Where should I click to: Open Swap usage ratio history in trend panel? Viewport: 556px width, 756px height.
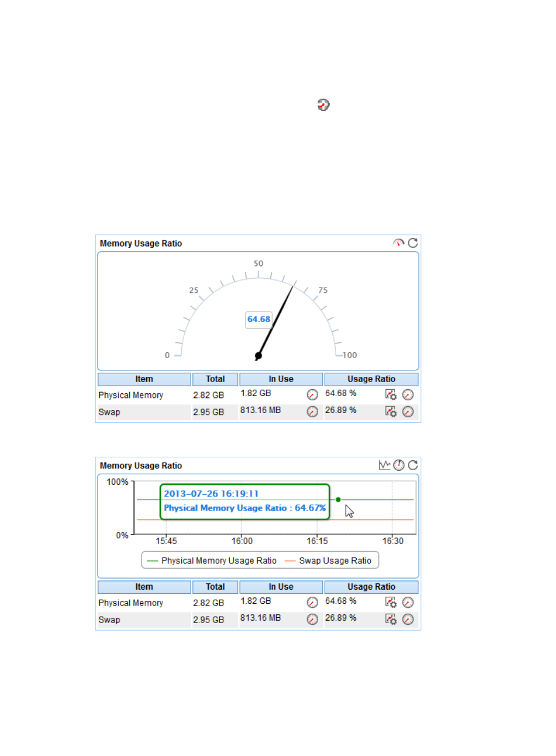[x=408, y=619]
